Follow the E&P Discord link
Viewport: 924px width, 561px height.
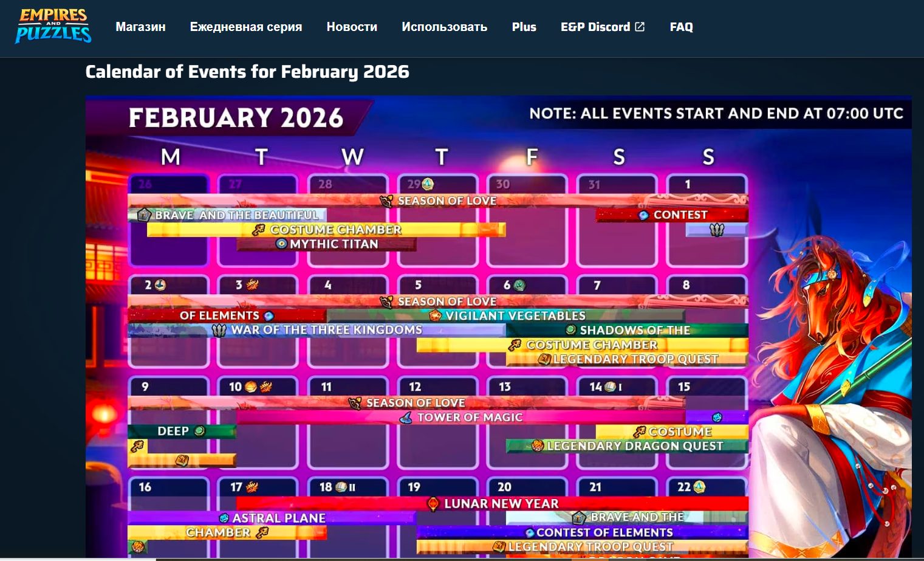tap(603, 27)
